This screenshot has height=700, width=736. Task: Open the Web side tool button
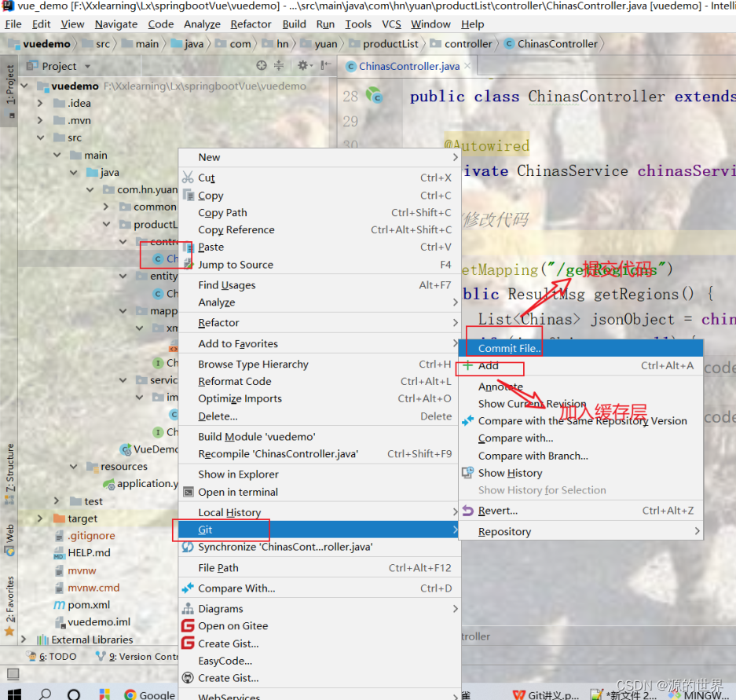pos(10,540)
